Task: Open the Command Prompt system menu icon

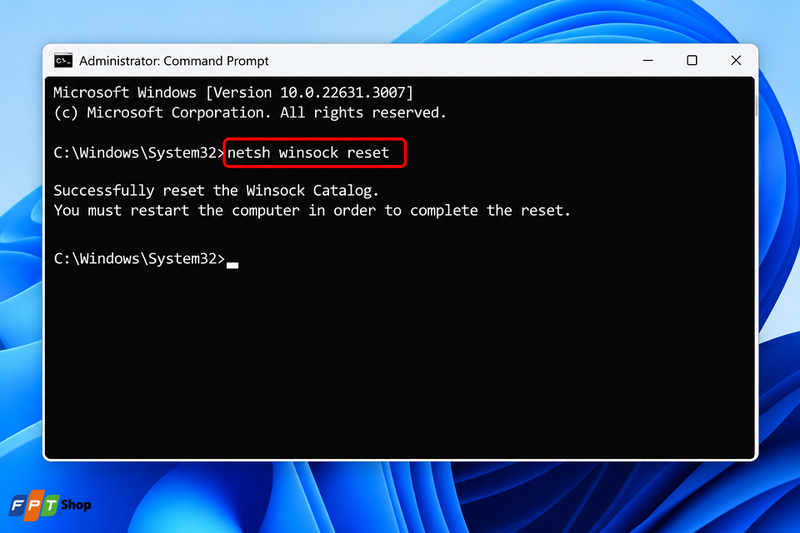Action: [63, 61]
